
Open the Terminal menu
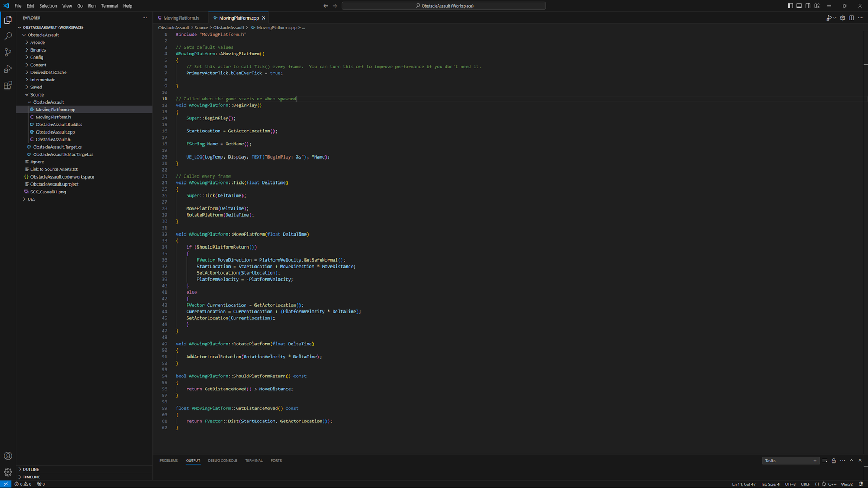109,6
